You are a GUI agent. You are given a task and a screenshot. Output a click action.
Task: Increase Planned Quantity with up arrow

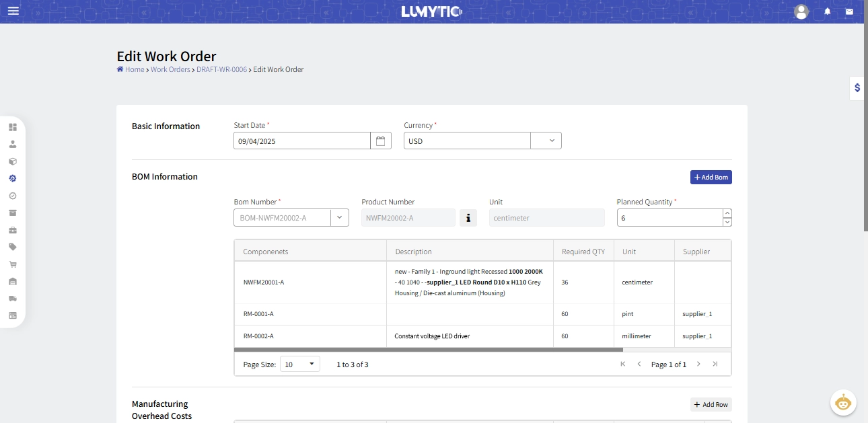(x=727, y=214)
